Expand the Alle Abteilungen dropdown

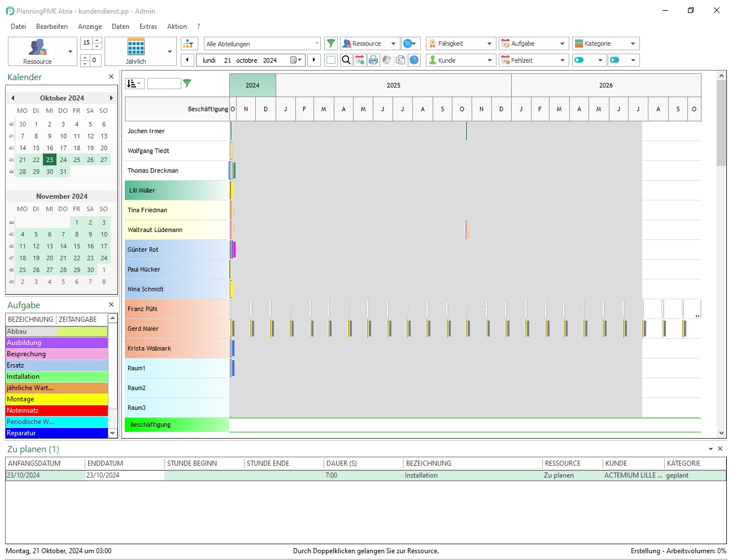coord(316,43)
